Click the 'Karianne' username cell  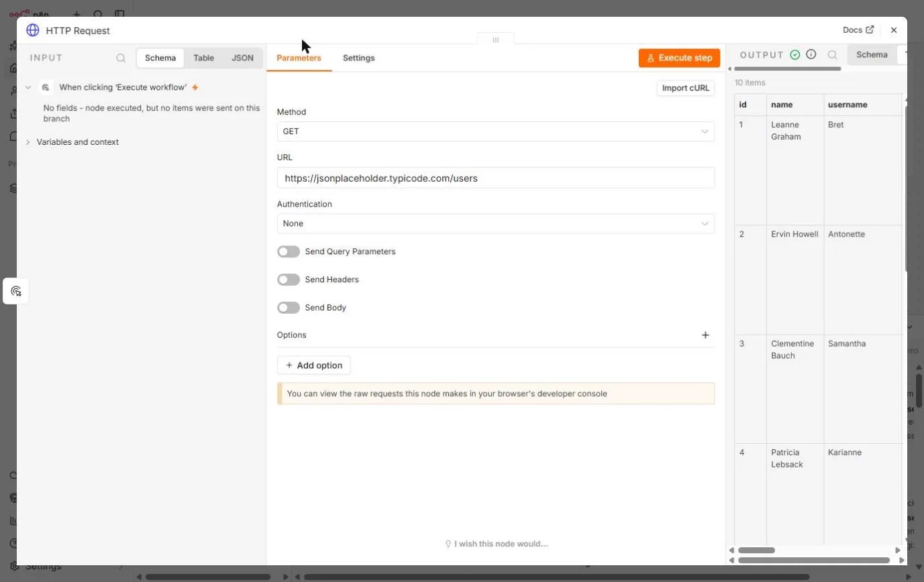[863, 495]
